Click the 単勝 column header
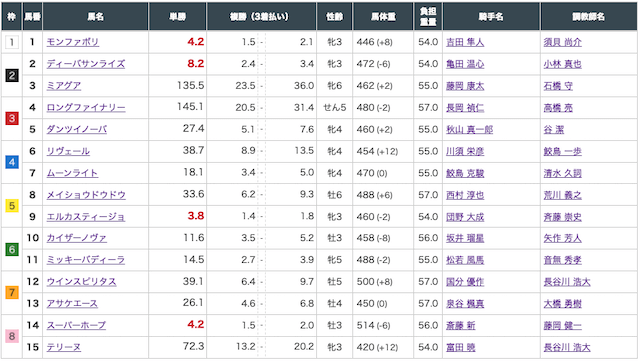This screenshot has height=361, width=640. pyautogui.click(x=178, y=16)
